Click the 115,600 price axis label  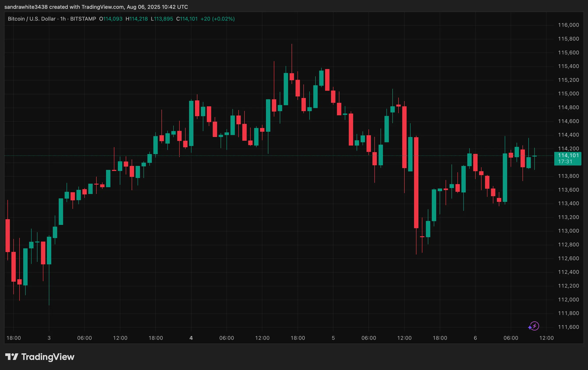[569, 53]
